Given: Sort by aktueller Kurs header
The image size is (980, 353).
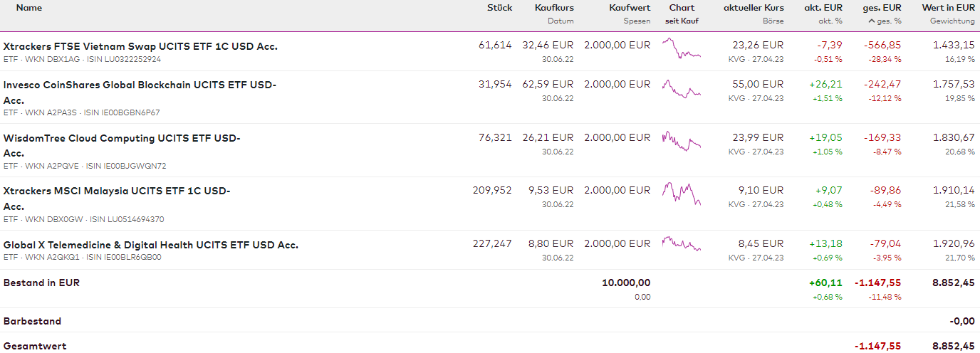Looking at the screenshot, I should (x=754, y=8).
